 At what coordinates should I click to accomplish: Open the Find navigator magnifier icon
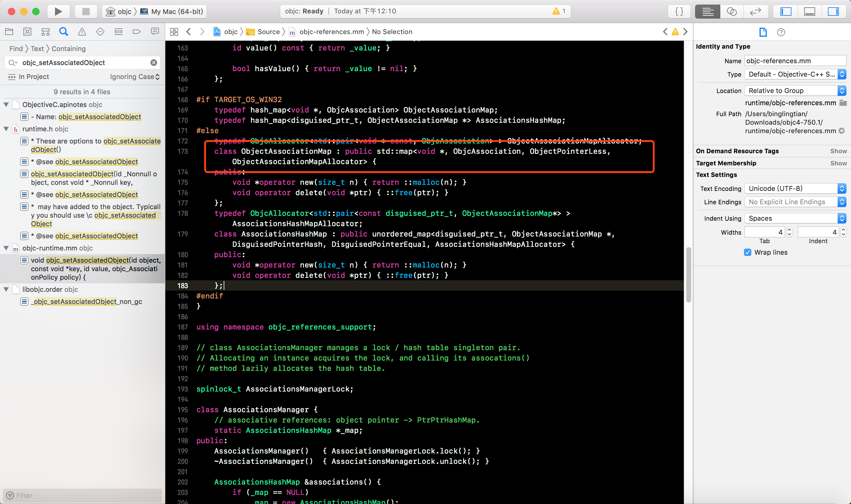(x=64, y=32)
